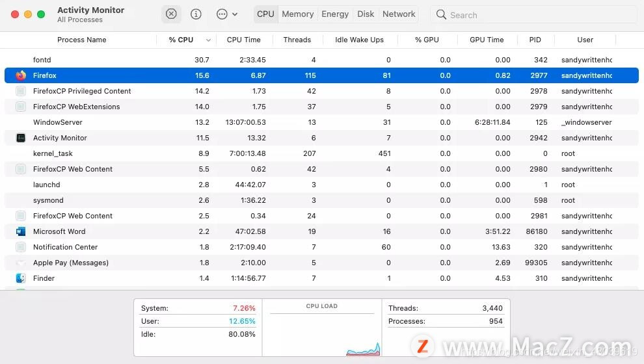Select the sysmond process row
Image resolution: width=644 pixels, height=364 pixels.
(x=321, y=200)
